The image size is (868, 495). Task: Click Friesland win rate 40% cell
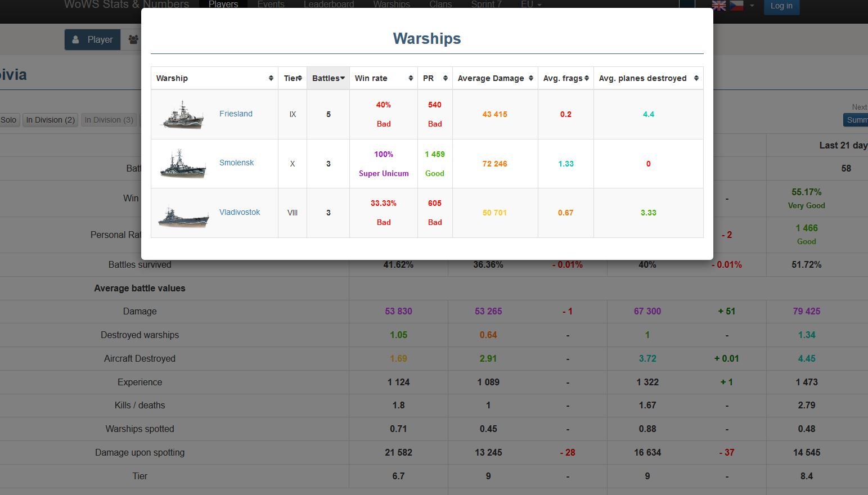point(384,114)
